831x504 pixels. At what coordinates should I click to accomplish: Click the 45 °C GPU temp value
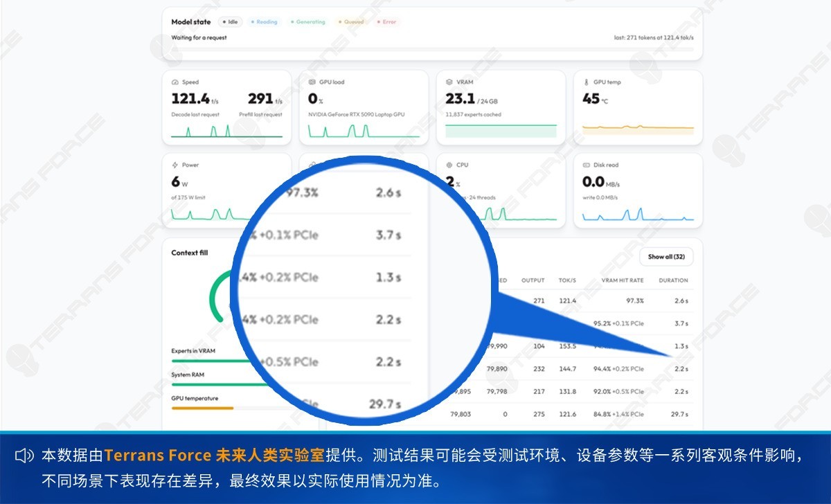pos(596,99)
